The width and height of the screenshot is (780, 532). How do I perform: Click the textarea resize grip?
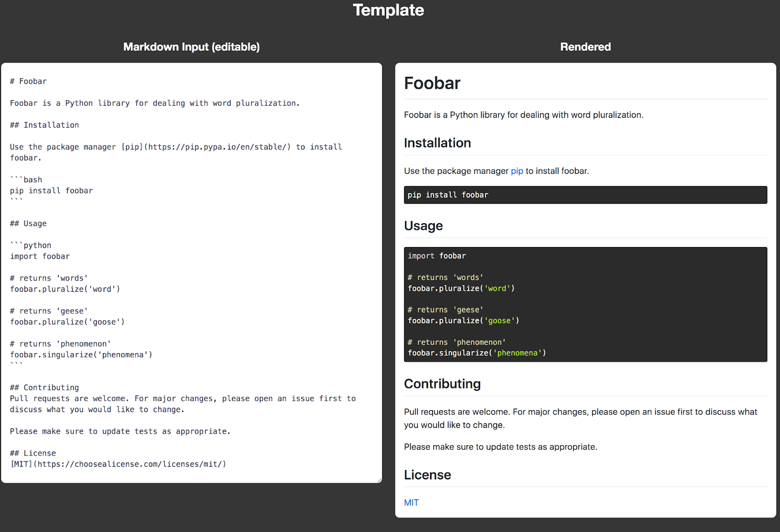[379, 479]
